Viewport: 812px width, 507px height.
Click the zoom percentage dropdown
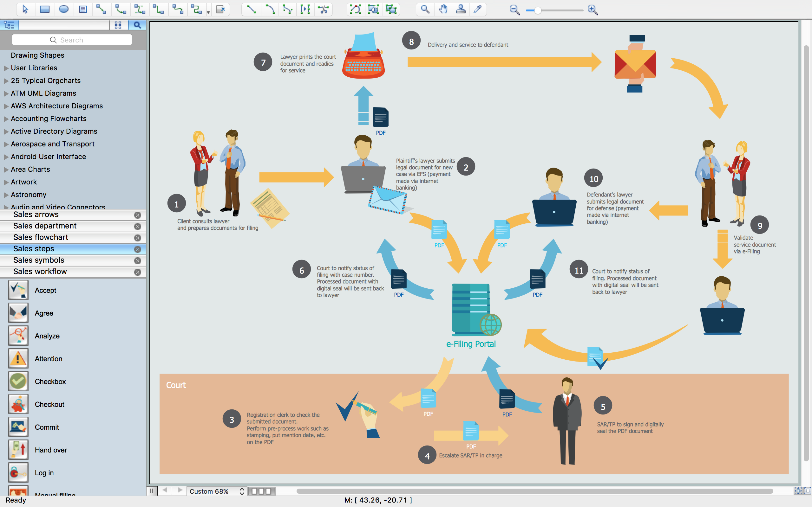(216, 490)
